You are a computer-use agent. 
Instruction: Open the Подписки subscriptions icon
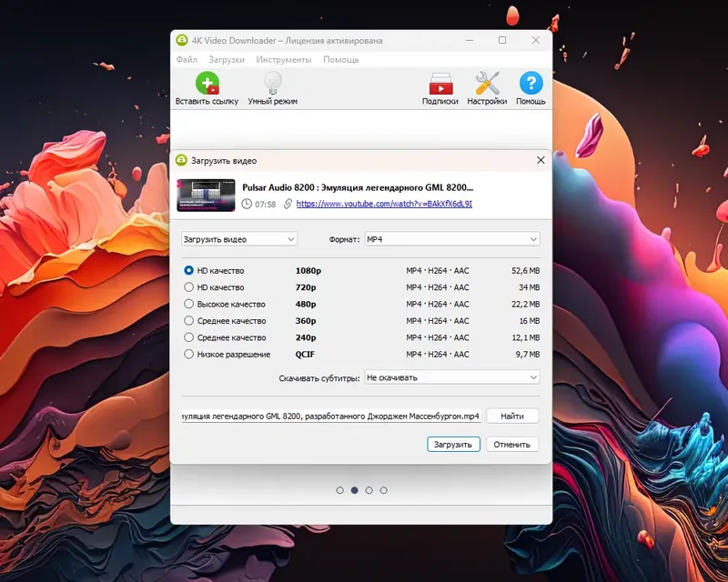(x=440, y=84)
